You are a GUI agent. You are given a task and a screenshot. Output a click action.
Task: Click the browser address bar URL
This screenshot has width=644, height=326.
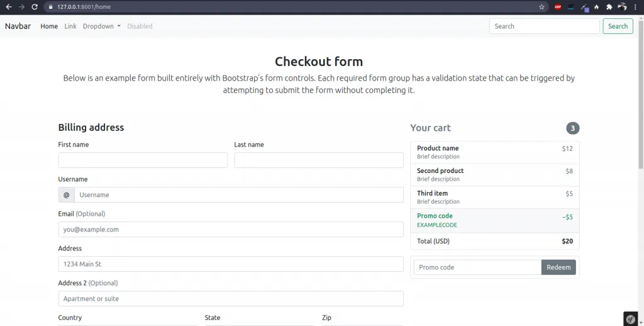(88, 7)
